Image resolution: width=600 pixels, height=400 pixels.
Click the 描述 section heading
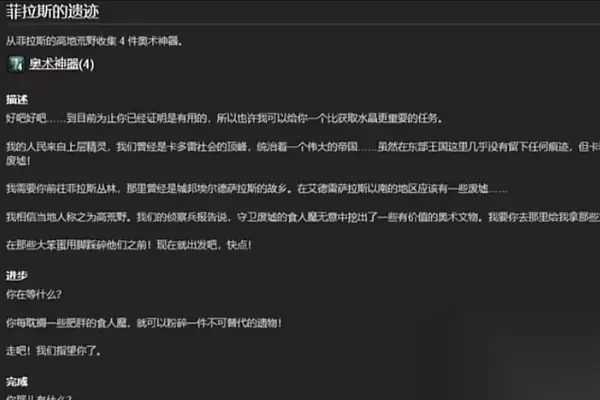click(17, 100)
